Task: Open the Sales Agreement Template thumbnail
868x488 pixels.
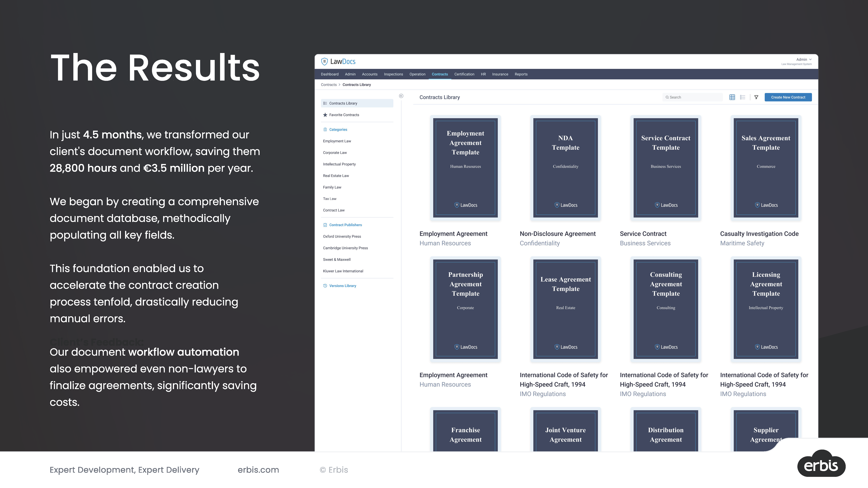Action: pos(766,168)
